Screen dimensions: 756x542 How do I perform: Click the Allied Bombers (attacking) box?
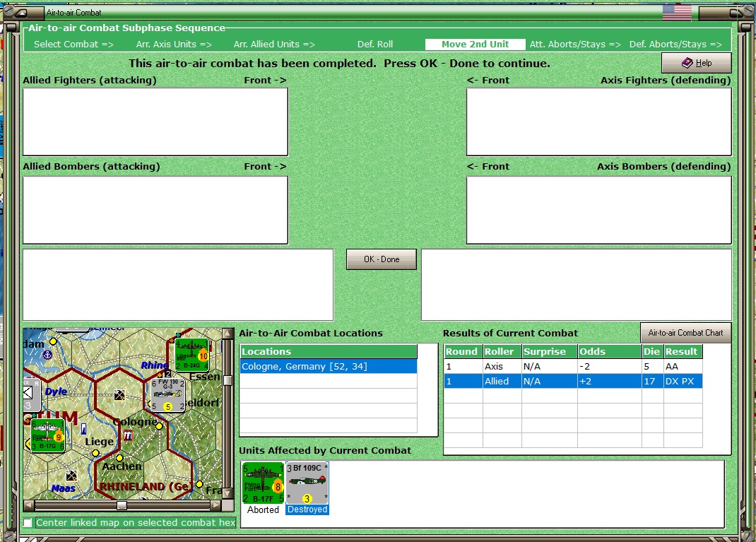(155, 210)
